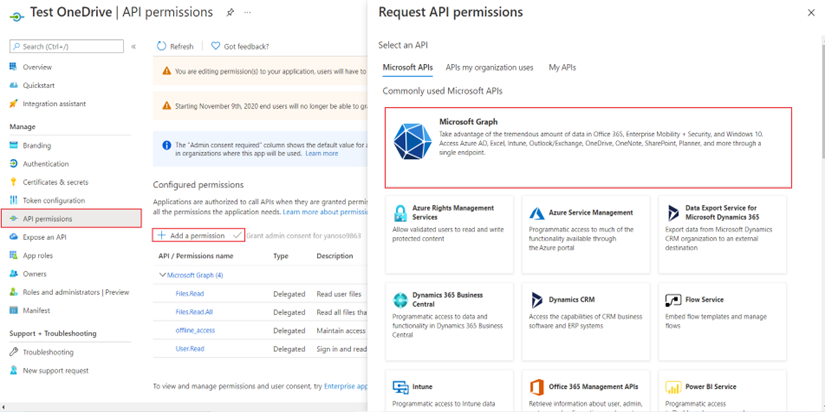Click the Refresh button
Viewport: 825px width, 412px height.
point(175,47)
